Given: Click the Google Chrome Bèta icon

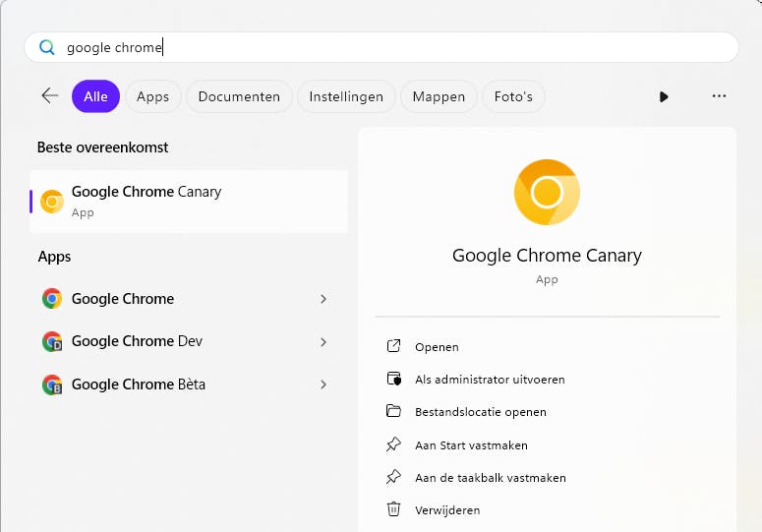Looking at the screenshot, I should tap(52, 384).
